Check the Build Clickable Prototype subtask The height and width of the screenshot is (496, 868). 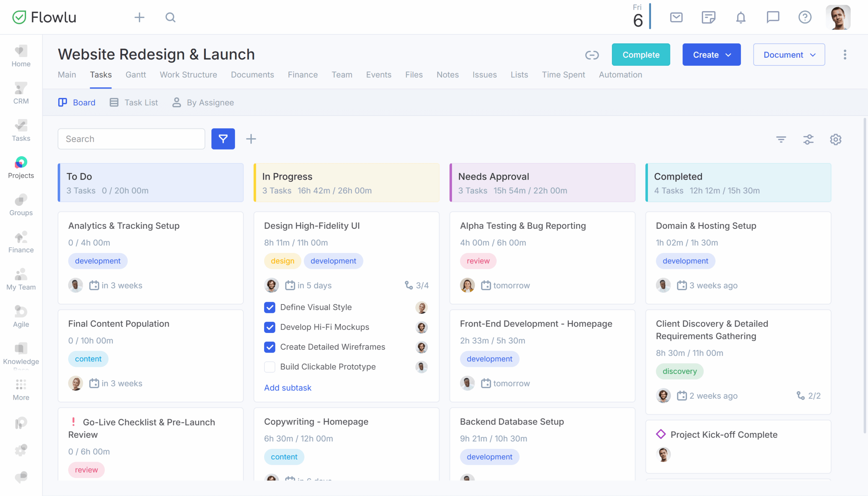(270, 367)
